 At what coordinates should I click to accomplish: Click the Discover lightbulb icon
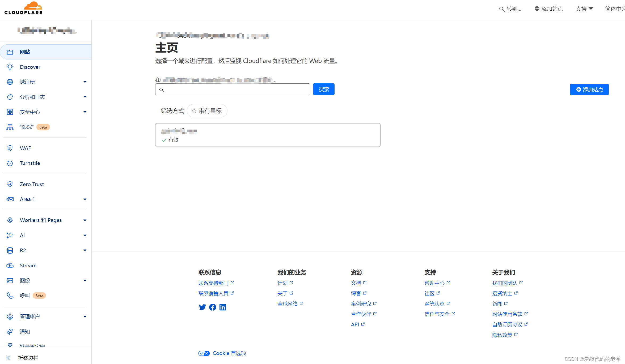10,67
